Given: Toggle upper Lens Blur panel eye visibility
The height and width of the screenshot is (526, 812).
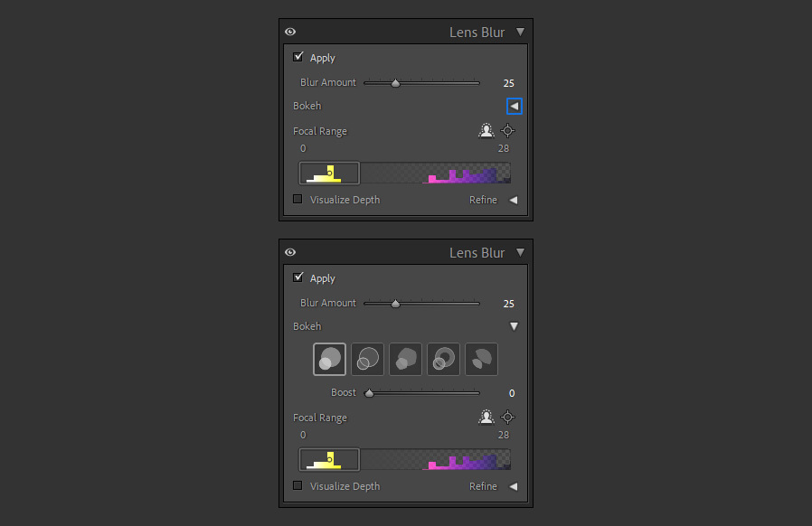Looking at the screenshot, I should pos(290,33).
